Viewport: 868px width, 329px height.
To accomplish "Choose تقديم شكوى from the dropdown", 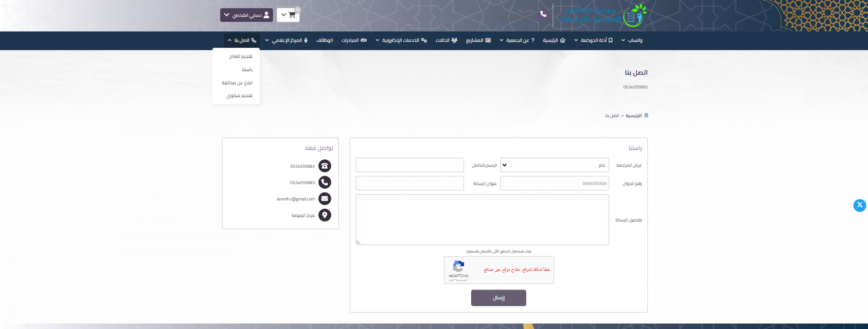I will (x=239, y=95).
